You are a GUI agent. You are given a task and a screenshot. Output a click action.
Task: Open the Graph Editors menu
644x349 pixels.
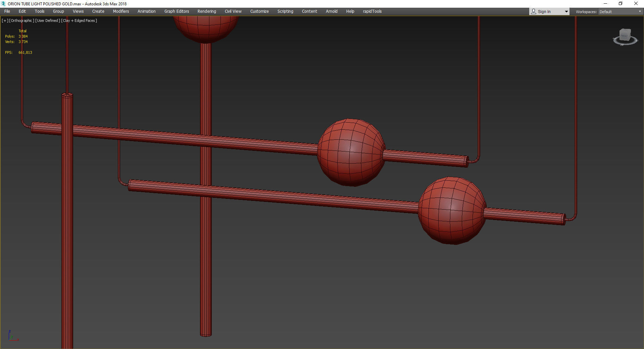(x=177, y=11)
